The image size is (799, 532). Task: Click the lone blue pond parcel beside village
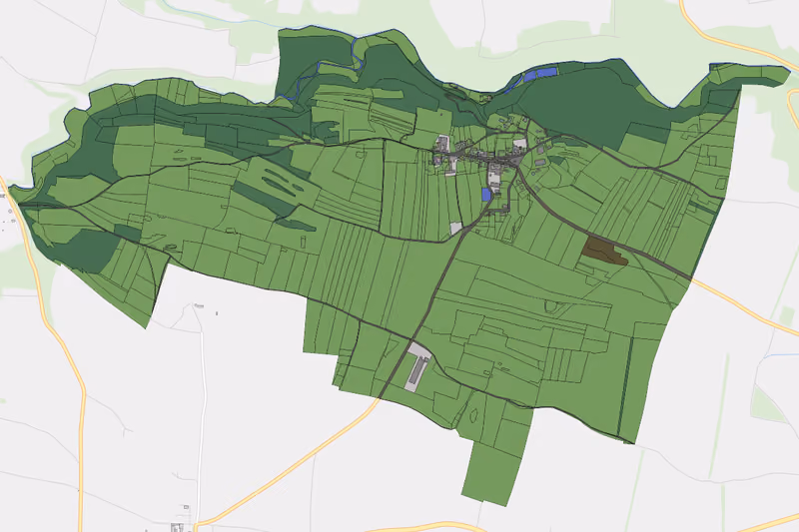(486, 194)
